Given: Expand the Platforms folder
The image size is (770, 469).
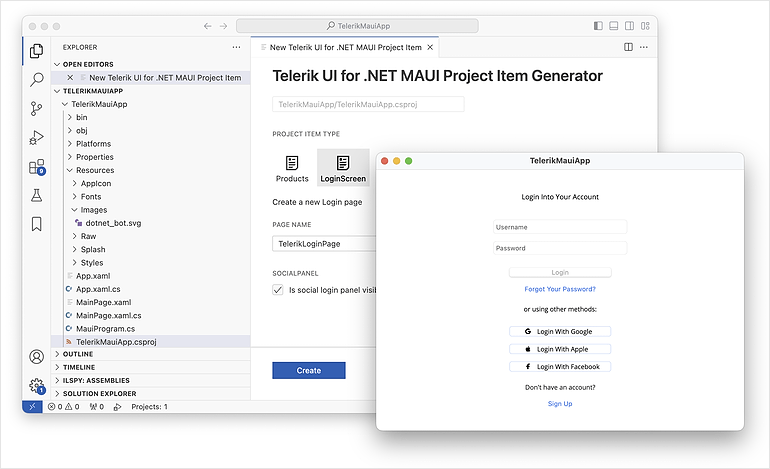Looking at the screenshot, I should point(70,144).
